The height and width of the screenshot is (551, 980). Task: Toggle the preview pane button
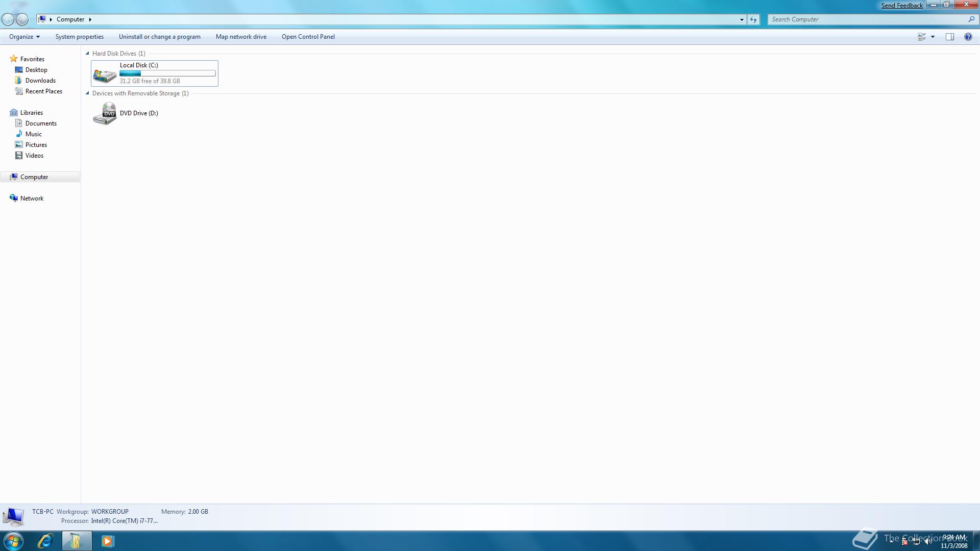pos(949,37)
